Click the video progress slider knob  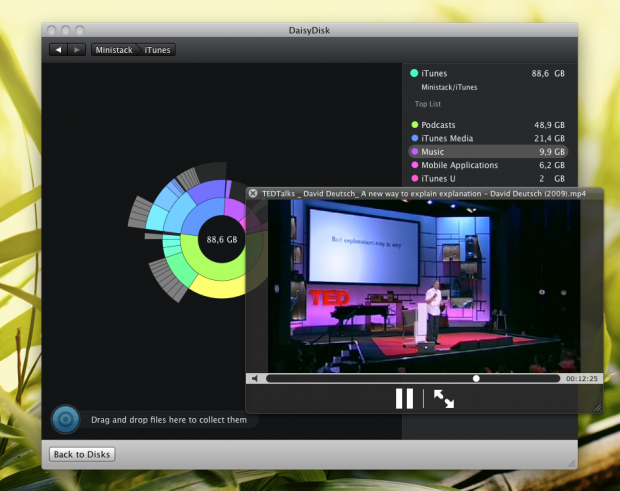click(x=476, y=378)
